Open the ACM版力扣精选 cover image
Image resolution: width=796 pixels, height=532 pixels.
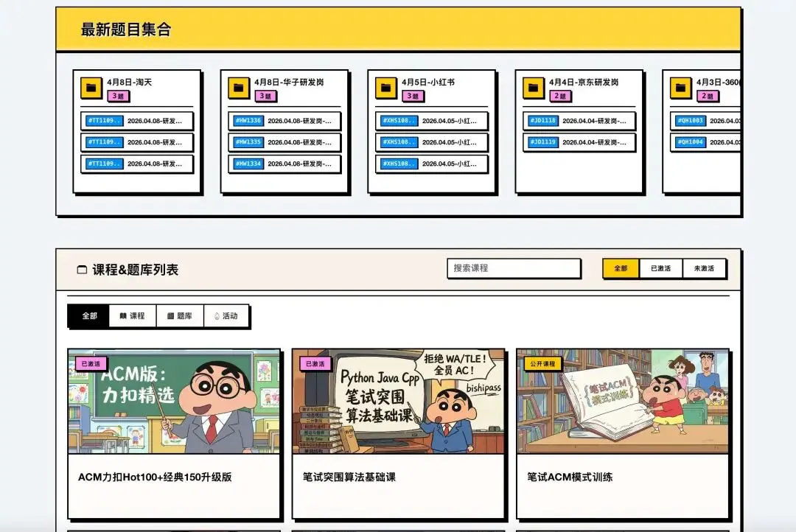click(174, 401)
